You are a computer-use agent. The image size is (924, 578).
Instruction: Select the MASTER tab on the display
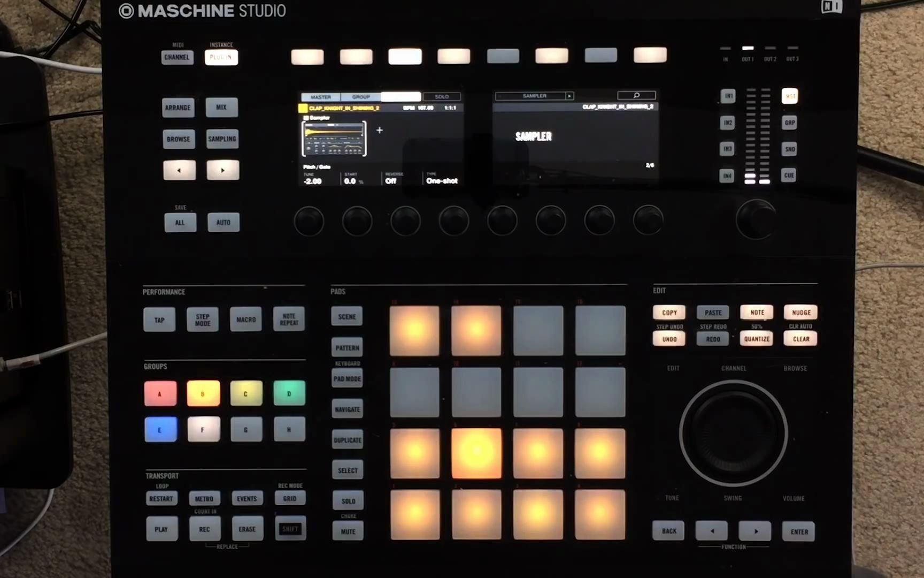point(321,97)
